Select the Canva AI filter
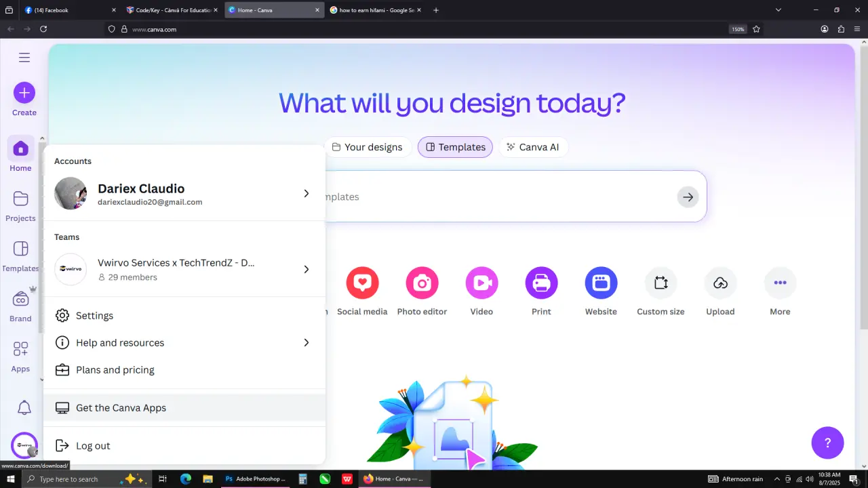The width and height of the screenshot is (868, 488). (533, 147)
